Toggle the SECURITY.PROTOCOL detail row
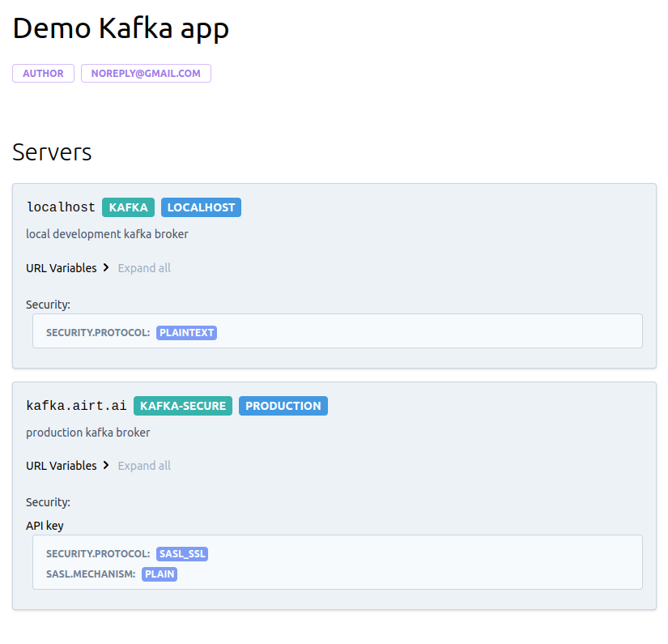The image size is (668, 644). tap(97, 332)
